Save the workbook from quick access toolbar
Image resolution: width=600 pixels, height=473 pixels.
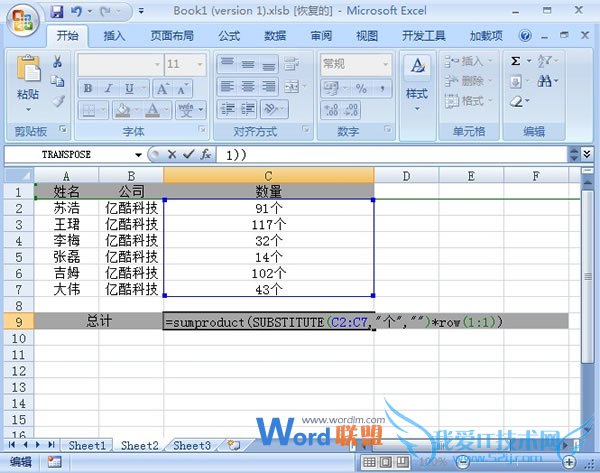pyautogui.click(x=57, y=12)
